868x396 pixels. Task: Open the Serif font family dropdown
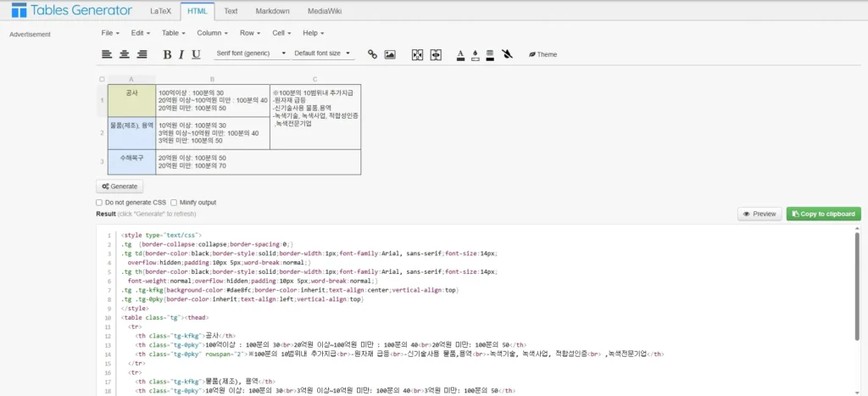click(x=251, y=53)
